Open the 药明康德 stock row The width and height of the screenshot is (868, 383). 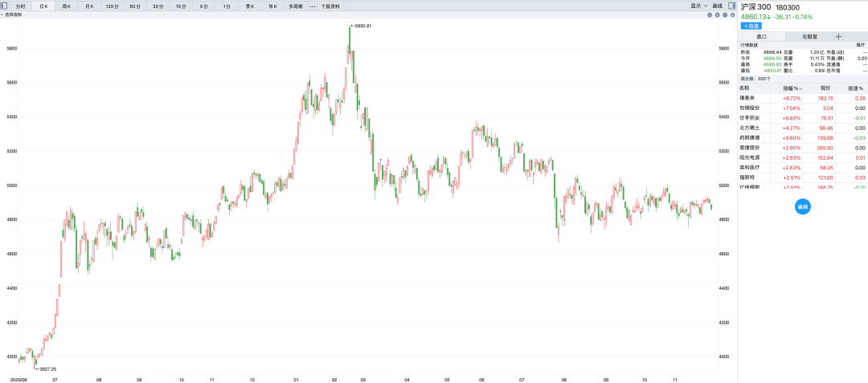coord(803,137)
